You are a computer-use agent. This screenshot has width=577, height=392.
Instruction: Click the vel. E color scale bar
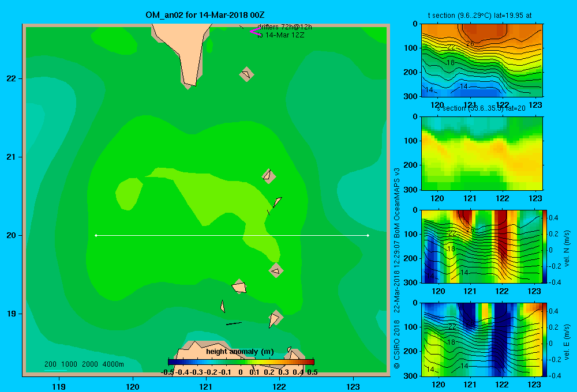click(x=545, y=340)
